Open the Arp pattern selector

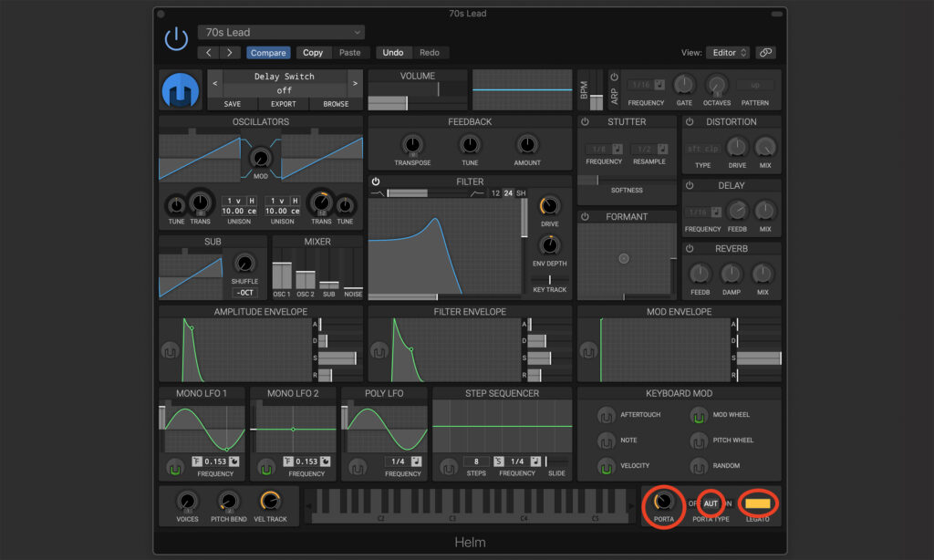(754, 85)
